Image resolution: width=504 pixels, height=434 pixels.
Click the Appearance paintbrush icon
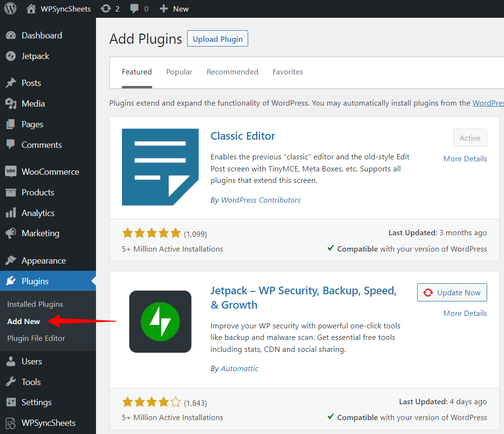click(11, 261)
